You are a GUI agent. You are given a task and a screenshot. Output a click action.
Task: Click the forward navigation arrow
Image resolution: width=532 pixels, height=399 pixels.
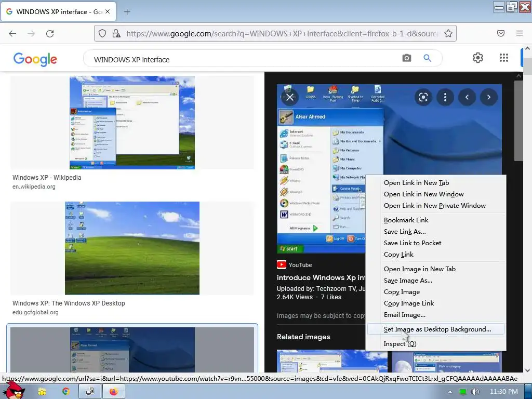tap(31, 33)
